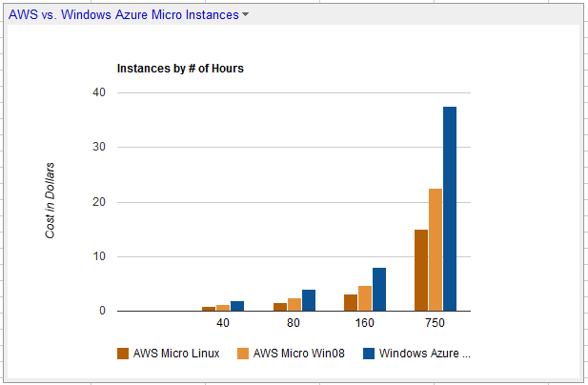This screenshot has width=588, height=385.
Task: Open the chart title dropdown arrow
Action: coord(245,14)
